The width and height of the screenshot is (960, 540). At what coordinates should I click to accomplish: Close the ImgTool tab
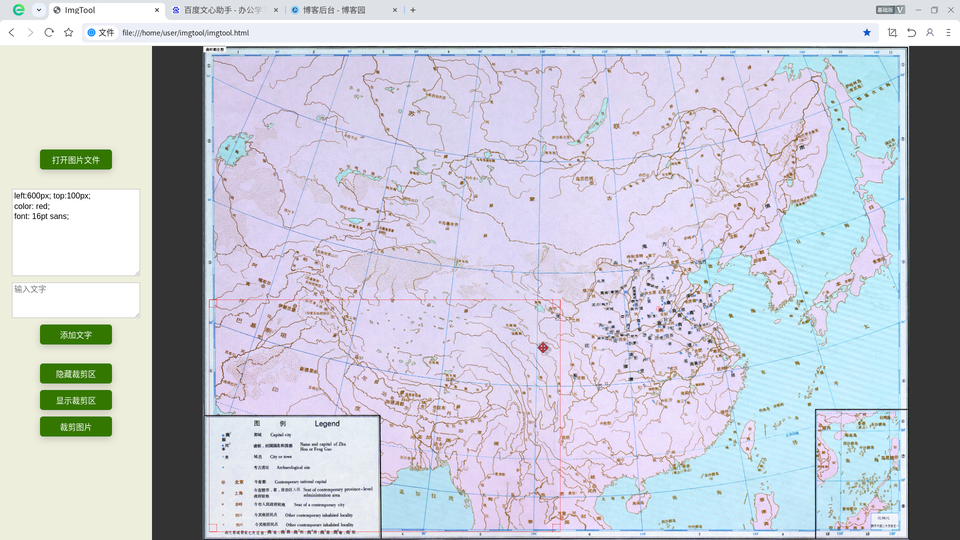(157, 10)
